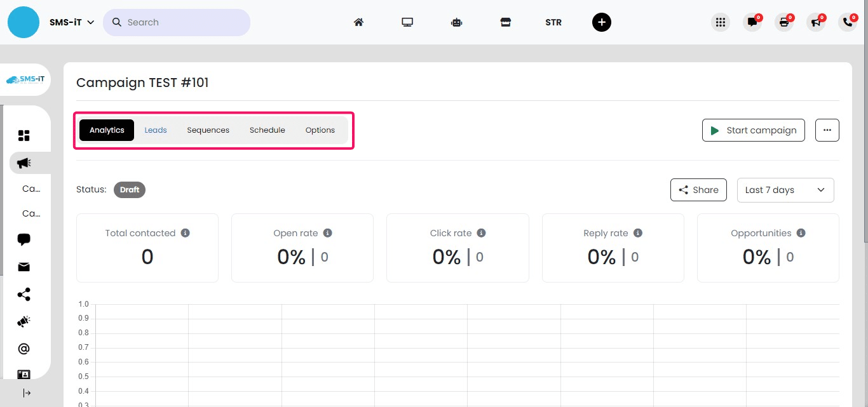This screenshot has width=868, height=407.
Task: Open the SMS-iT workspace switcher dropdown
Action: pyautogui.click(x=72, y=22)
